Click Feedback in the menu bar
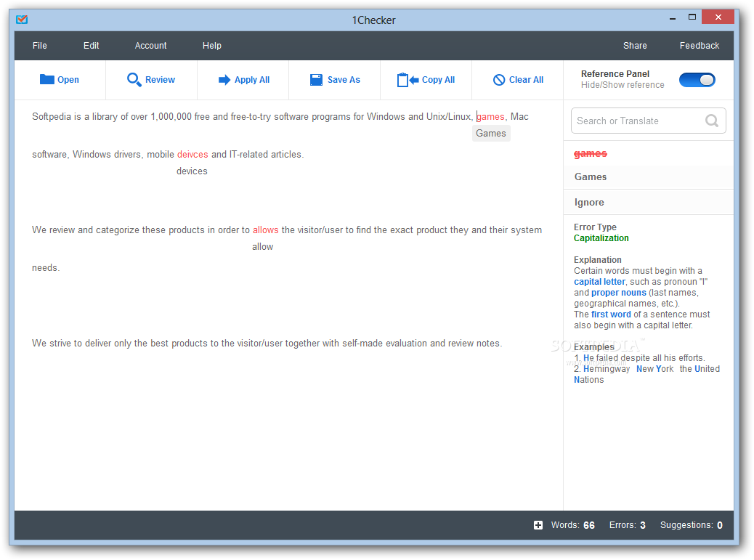754x560 pixels. click(700, 46)
